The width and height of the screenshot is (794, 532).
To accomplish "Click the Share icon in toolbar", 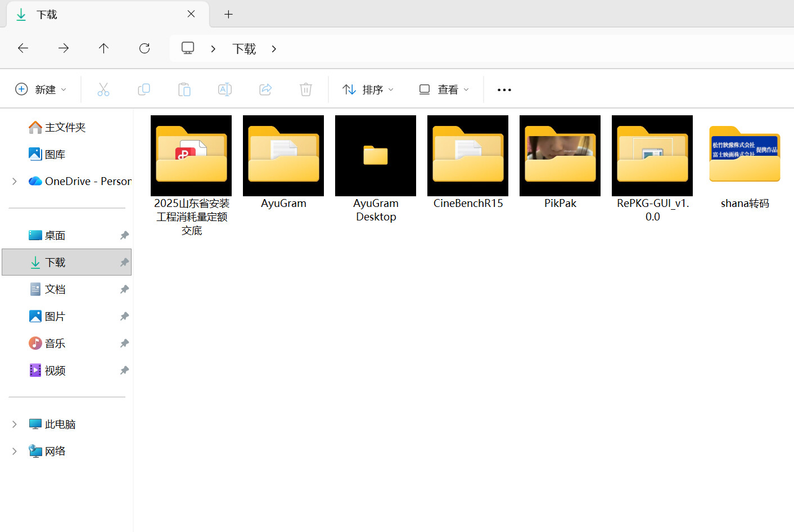I will tap(265, 89).
